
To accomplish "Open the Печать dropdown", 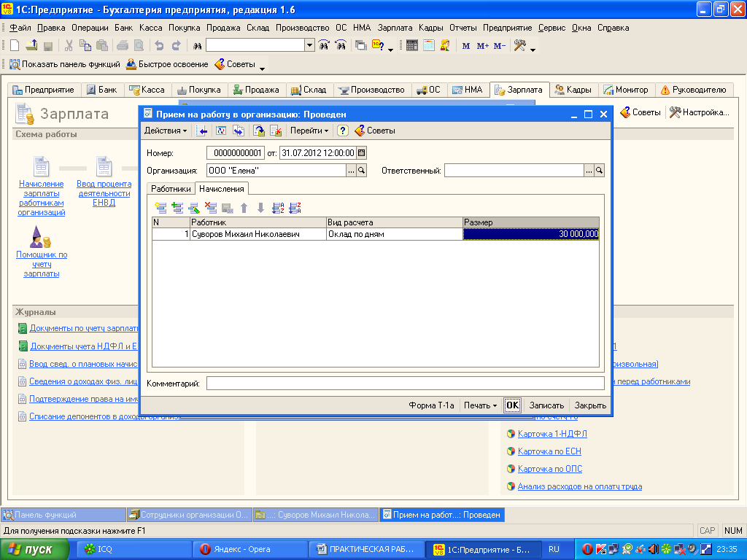I will point(480,405).
